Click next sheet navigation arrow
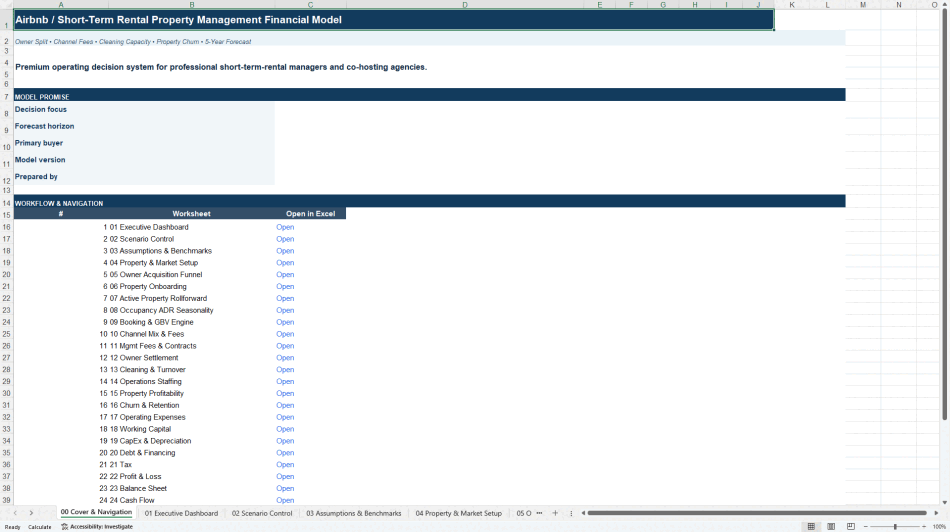This screenshot has width=950, height=532. click(31, 513)
